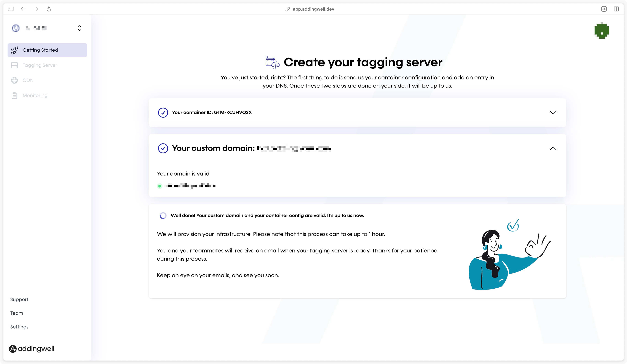Click the Tagging Server database icon

tap(14, 65)
